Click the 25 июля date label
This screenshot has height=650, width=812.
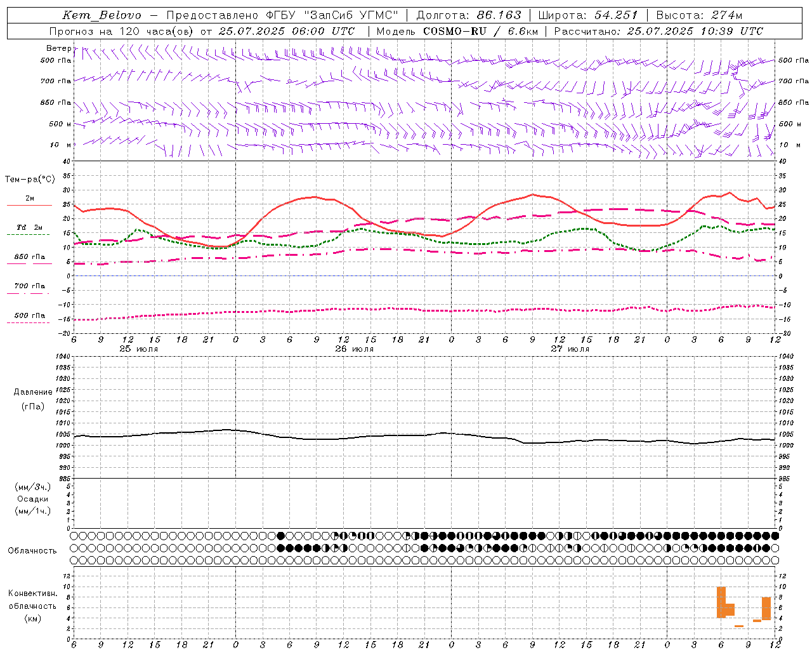click(x=139, y=349)
